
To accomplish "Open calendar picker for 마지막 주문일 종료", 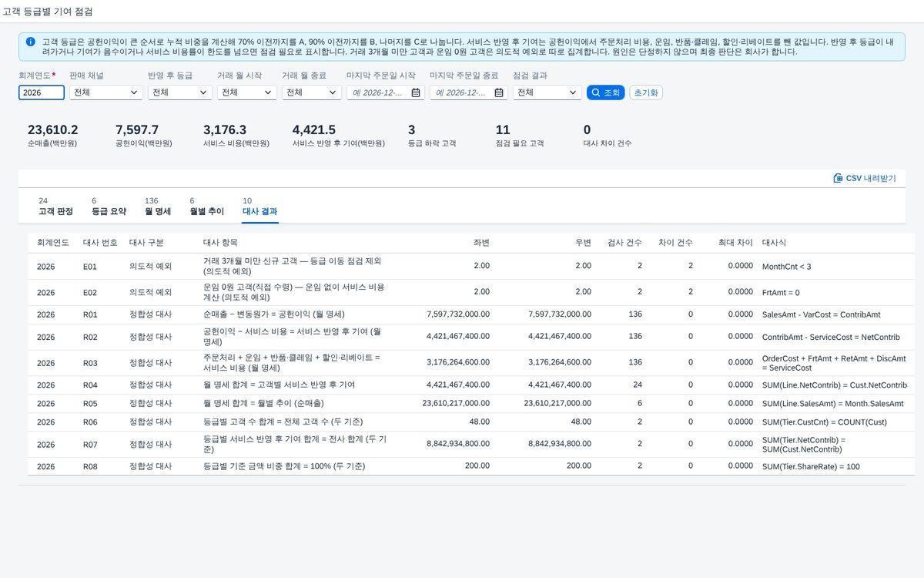I will click(499, 92).
